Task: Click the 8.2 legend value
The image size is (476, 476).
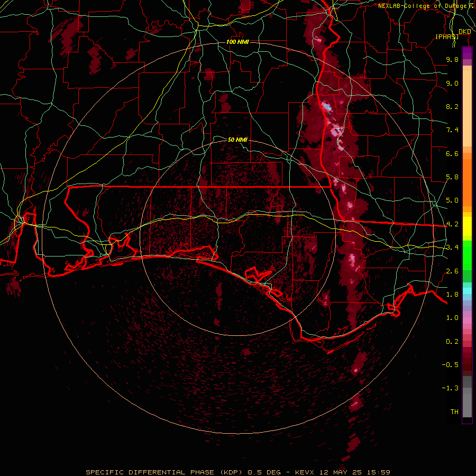Action: pyautogui.click(x=452, y=106)
